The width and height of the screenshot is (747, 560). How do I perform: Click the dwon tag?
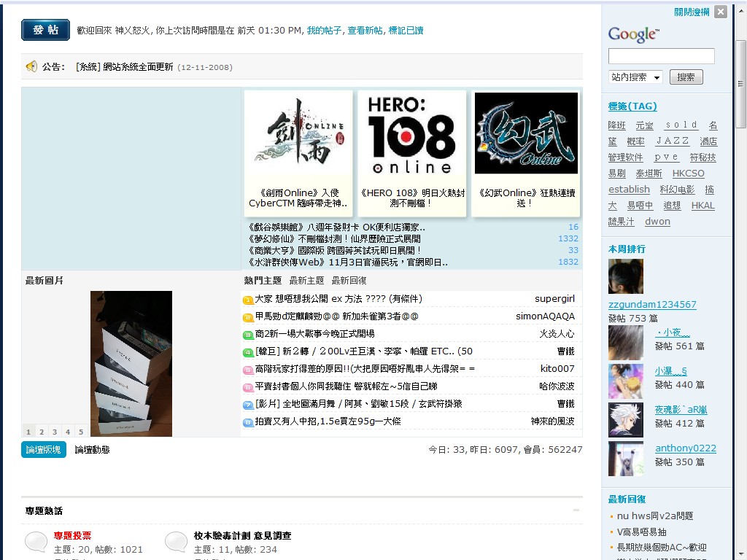pos(657,222)
